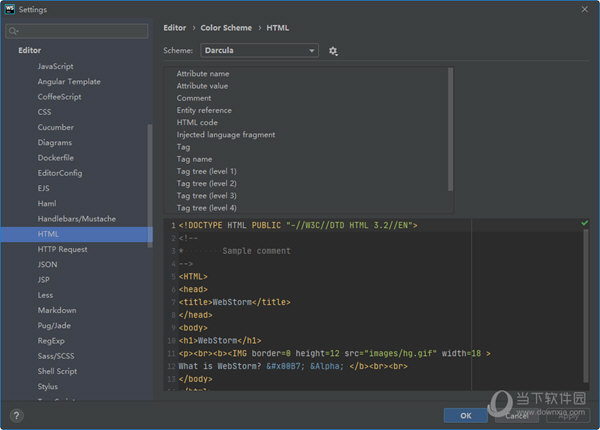600x430 pixels.
Task: Click Editor breadcrumb link
Action: (x=174, y=28)
